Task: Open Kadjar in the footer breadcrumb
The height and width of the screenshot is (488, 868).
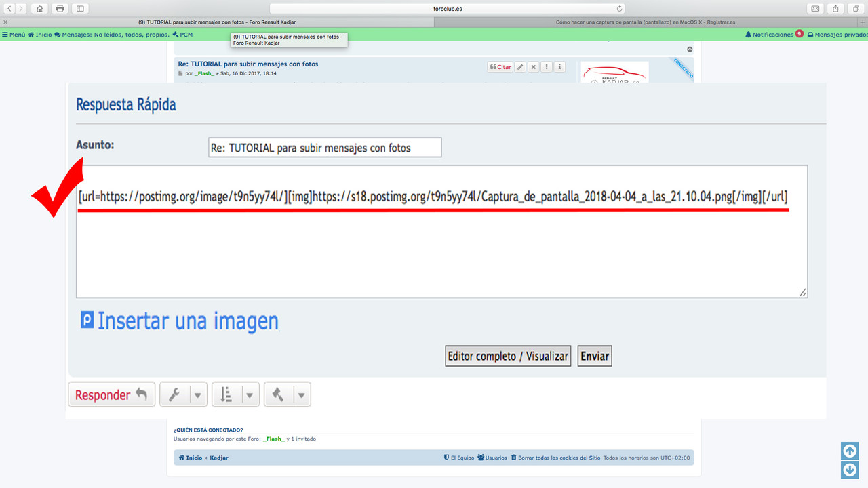Action: click(219, 457)
